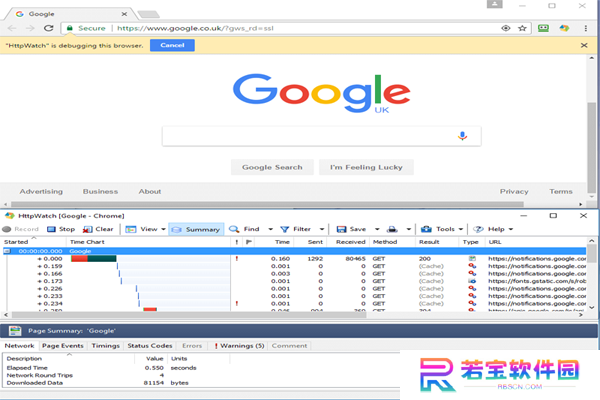
Task: Collapse the Google page group row
Action: click(x=7, y=251)
